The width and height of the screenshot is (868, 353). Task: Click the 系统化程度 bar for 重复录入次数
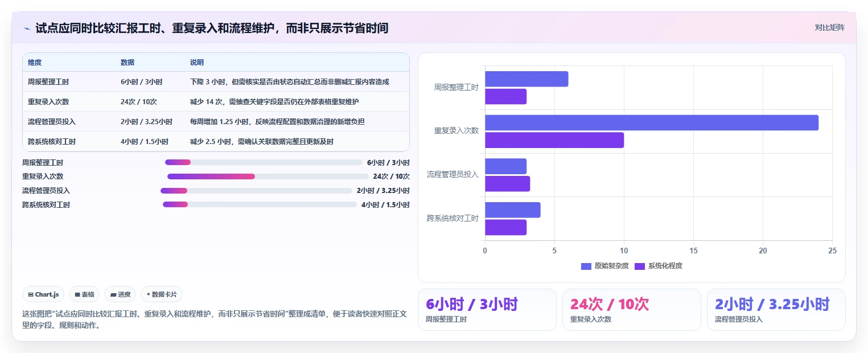click(x=554, y=140)
